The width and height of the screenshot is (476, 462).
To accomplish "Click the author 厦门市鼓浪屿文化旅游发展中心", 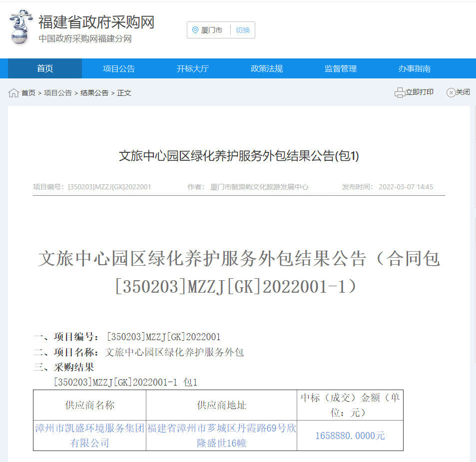I will click(259, 187).
